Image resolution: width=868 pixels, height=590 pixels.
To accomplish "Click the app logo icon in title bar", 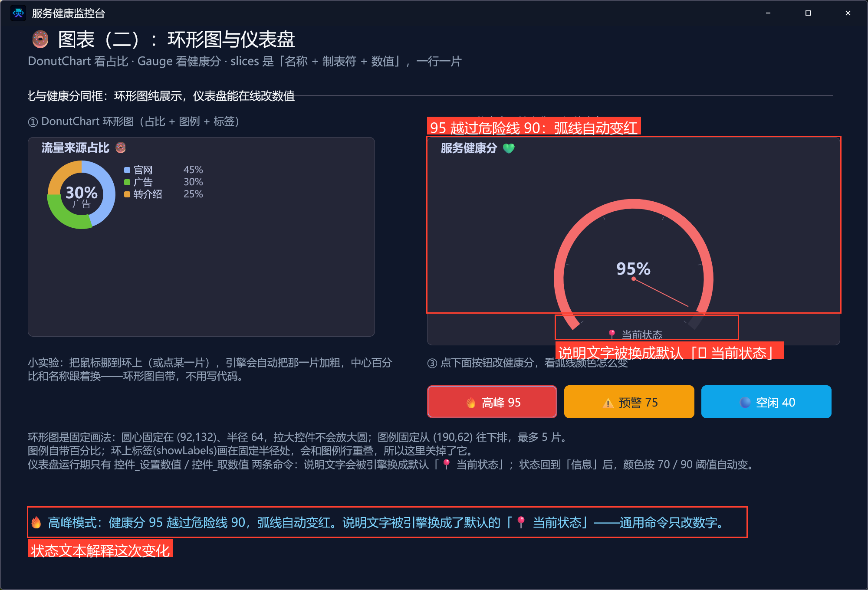I will point(18,13).
